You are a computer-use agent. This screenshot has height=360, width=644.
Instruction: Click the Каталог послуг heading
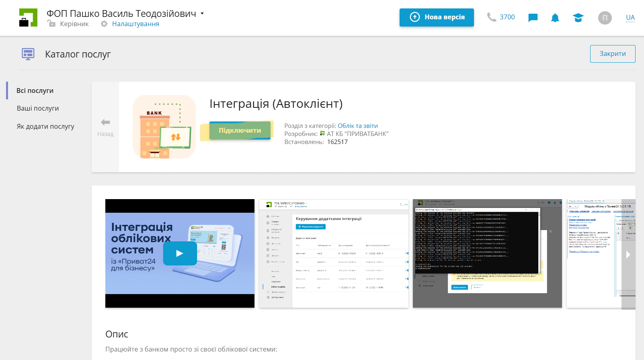tap(78, 54)
